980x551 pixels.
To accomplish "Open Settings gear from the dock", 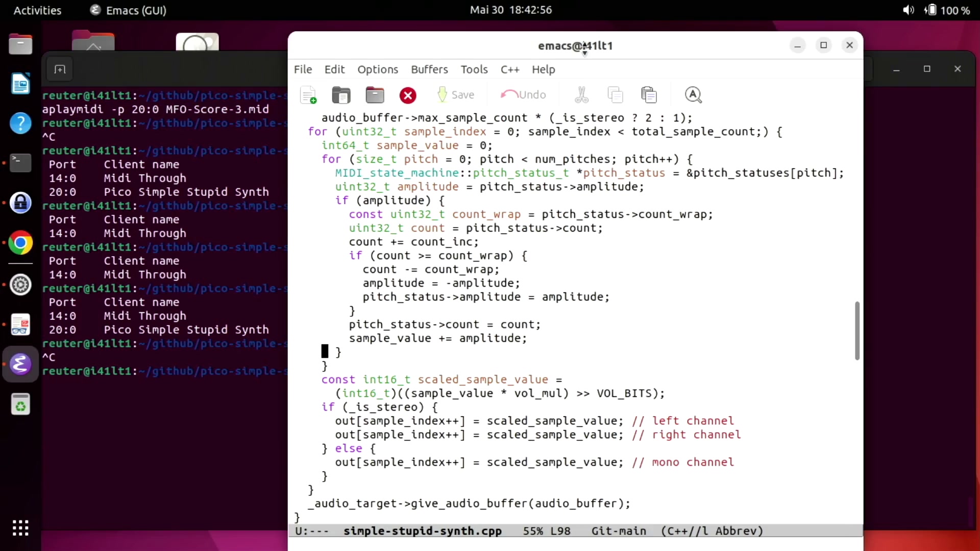I will point(20,285).
